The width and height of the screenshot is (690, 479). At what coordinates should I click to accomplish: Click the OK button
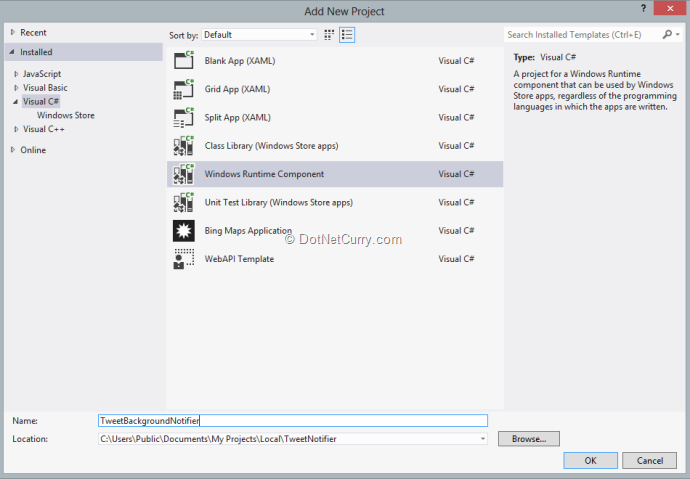click(x=590, y=460)
